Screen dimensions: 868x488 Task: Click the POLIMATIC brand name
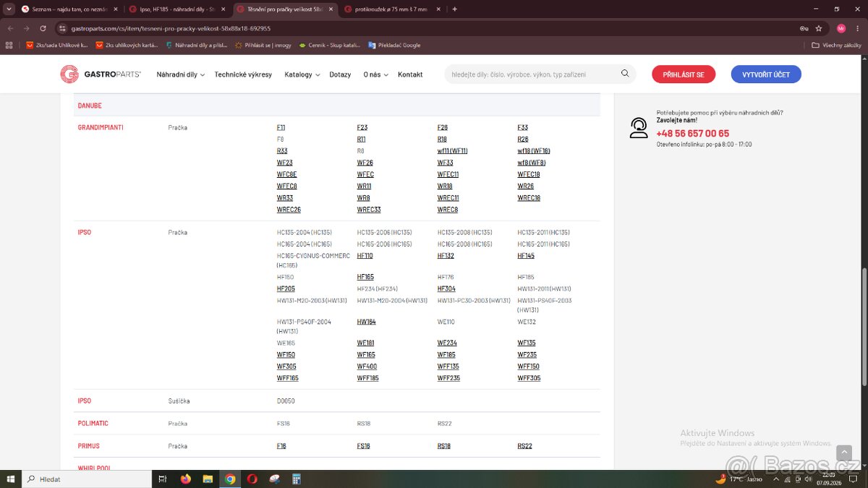point(93,424)
